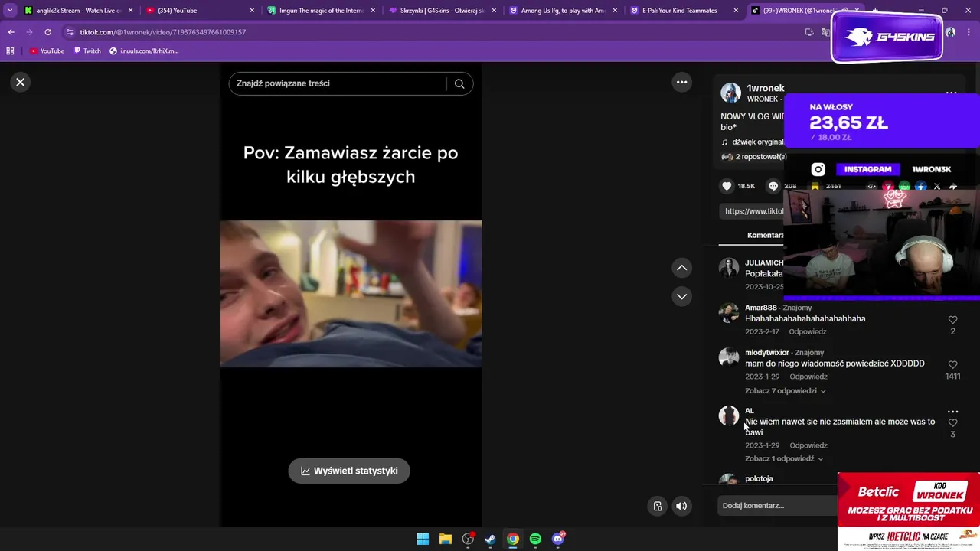Select the Komentarze tab
This screenshot has width=980, height=551.
point(766,236)
